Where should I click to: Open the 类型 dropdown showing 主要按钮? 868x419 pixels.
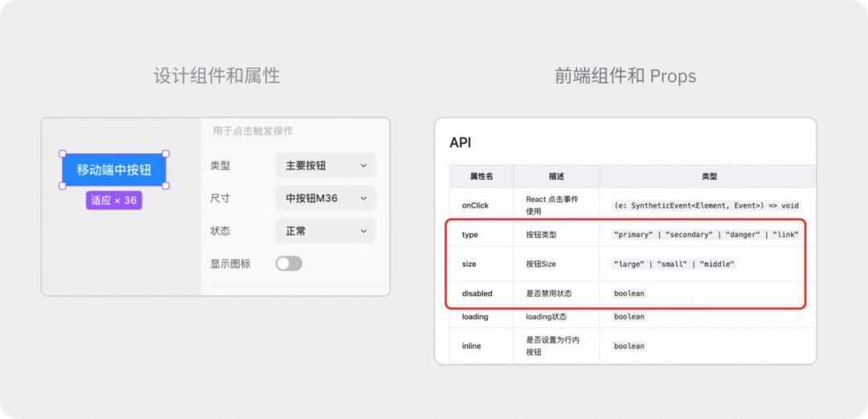(325, 166)
